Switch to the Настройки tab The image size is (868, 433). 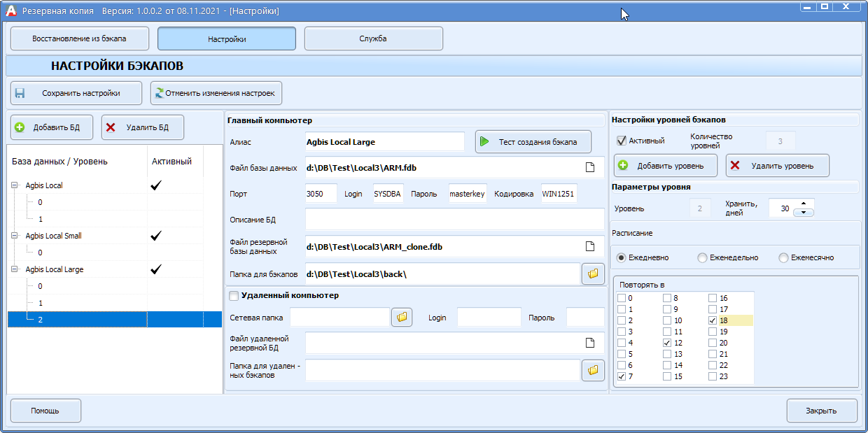coord(227,38)
